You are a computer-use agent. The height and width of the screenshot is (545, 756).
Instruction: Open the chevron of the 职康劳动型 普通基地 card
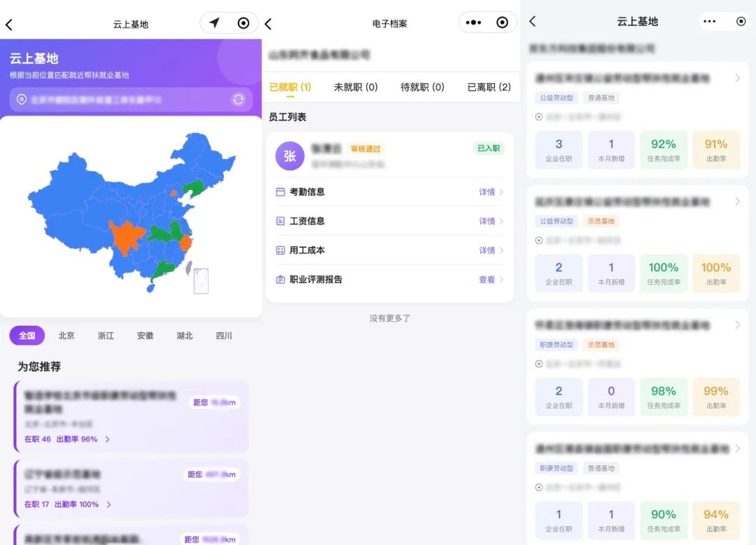[737, 448]
